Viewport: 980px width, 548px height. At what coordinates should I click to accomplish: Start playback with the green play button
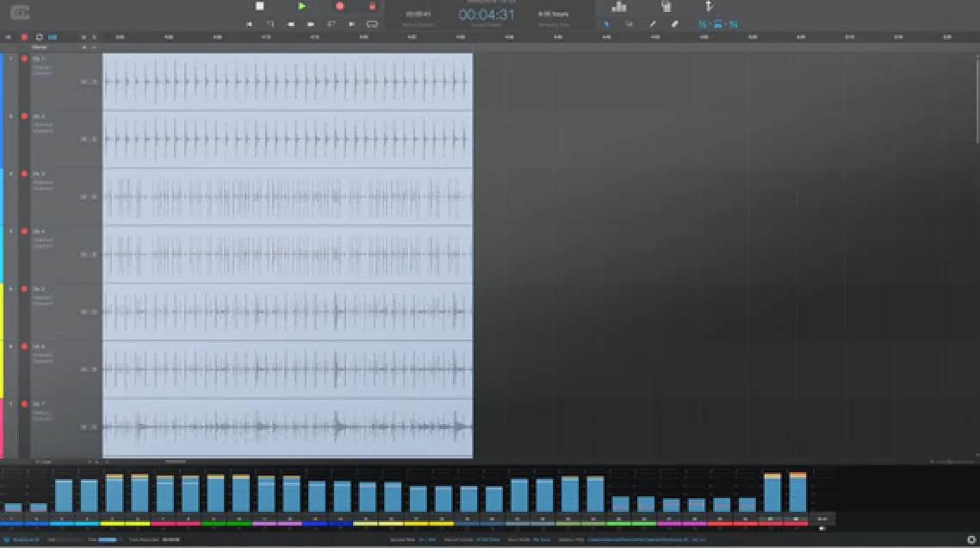301,6
